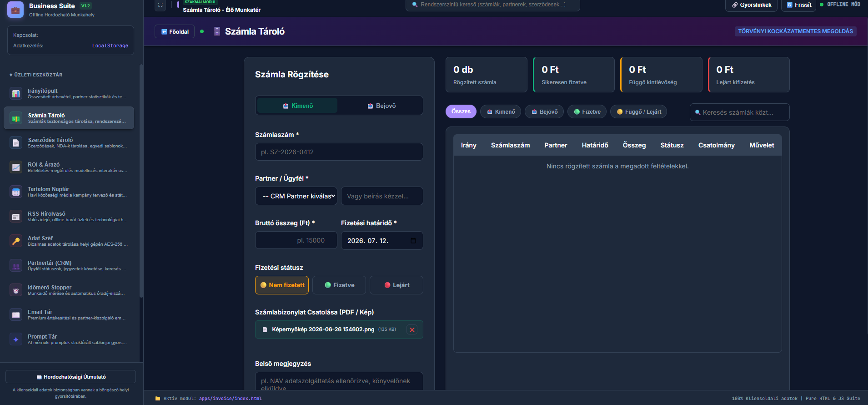
Task: Click the filing cabinet icon beside Számla Tároló title
Action: 217,31
